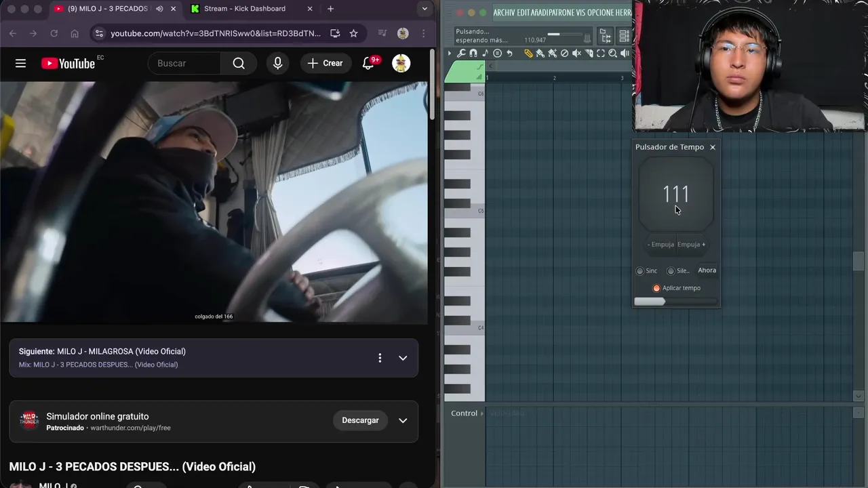Image resolution: width=868 pixels, height=488 pixels.
Task: Expand the War Thunder sponsored ad details
Action: [403, 420]
